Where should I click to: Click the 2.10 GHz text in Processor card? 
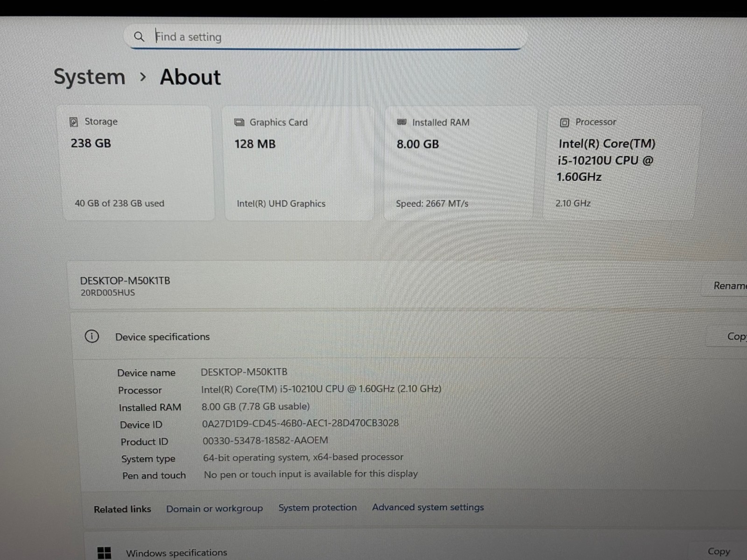point(573,203)
